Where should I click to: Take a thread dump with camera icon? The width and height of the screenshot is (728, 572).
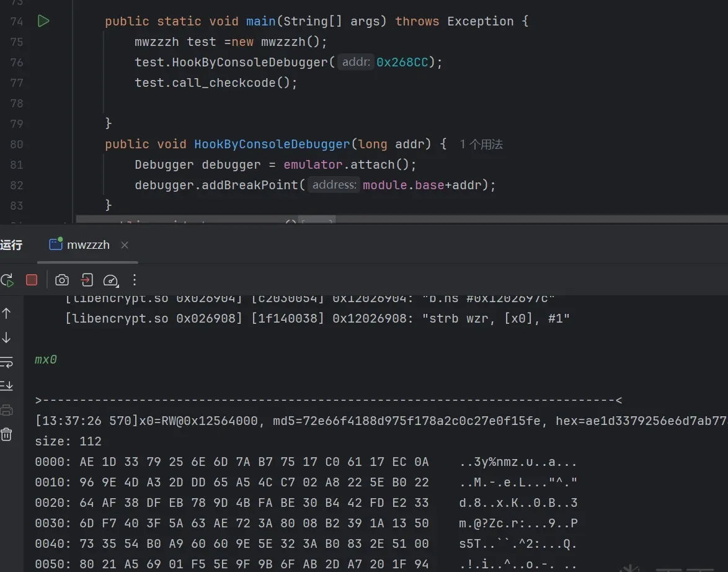tap(62, 280)
